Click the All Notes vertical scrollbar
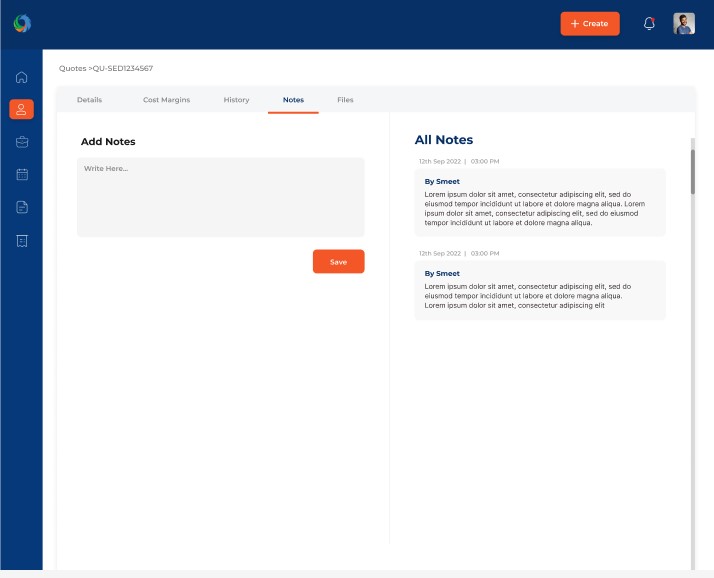 tap(692, 170)
